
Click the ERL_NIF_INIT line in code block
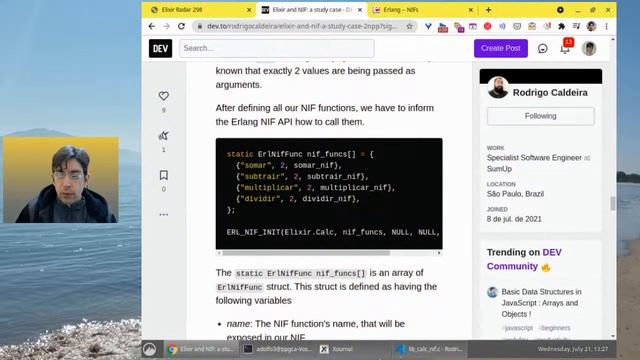[333, 232]
